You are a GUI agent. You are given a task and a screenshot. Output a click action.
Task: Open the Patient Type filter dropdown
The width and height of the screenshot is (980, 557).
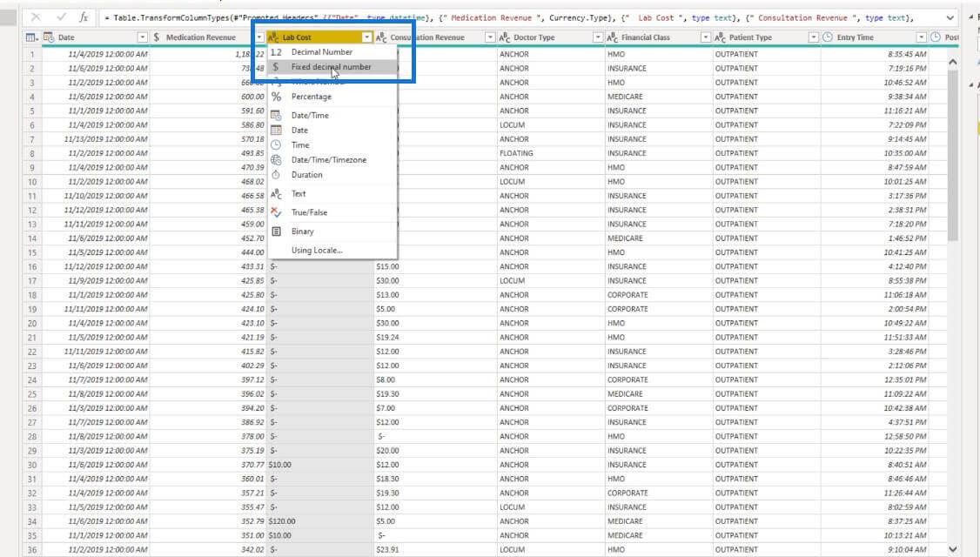tap(813, 37)
